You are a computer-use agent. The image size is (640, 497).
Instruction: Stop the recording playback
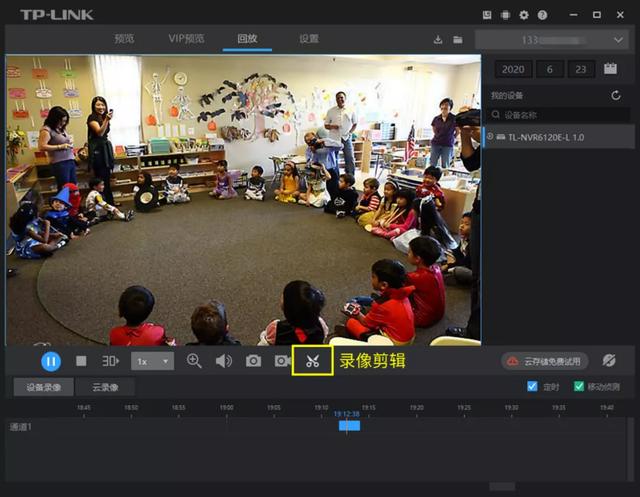tap(81, 361)
